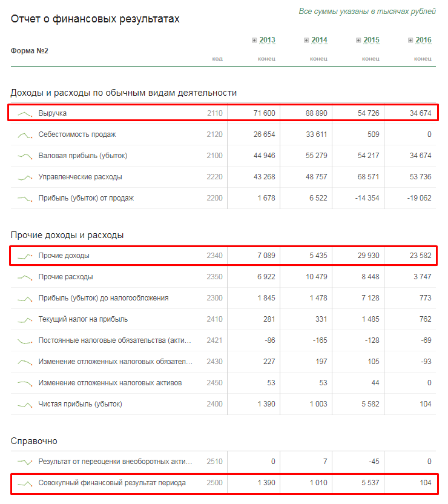Expand the 2016 column with plus icon

point(410,40)
